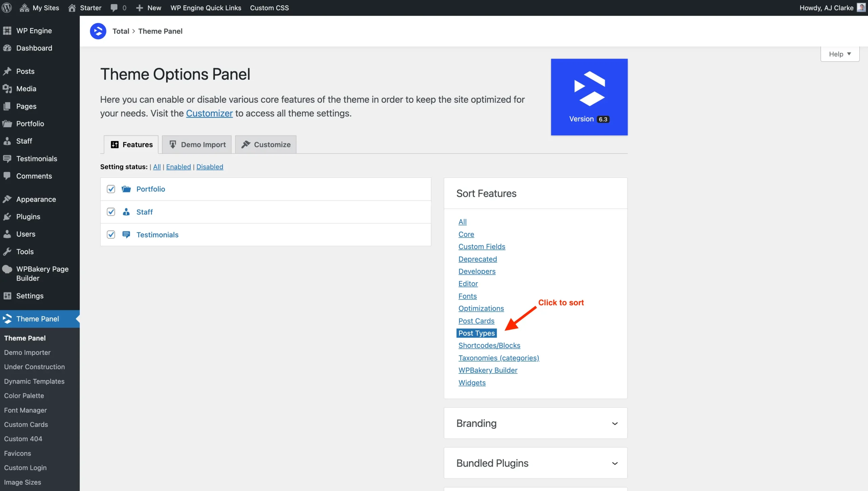This screenshot has width=868, height=491.
Task: Click the AJ Clarke avatar thumbnail
Action: tap(861, 7)
